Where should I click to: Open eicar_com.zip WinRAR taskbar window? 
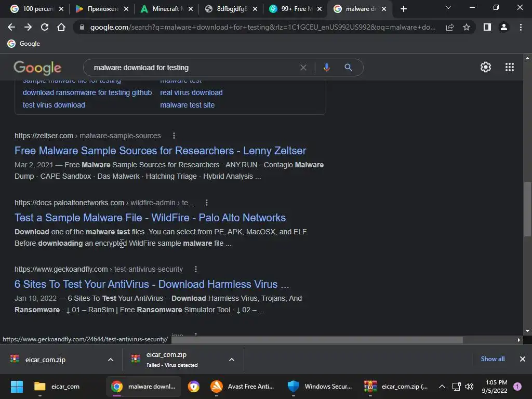[x=395, y=387]
